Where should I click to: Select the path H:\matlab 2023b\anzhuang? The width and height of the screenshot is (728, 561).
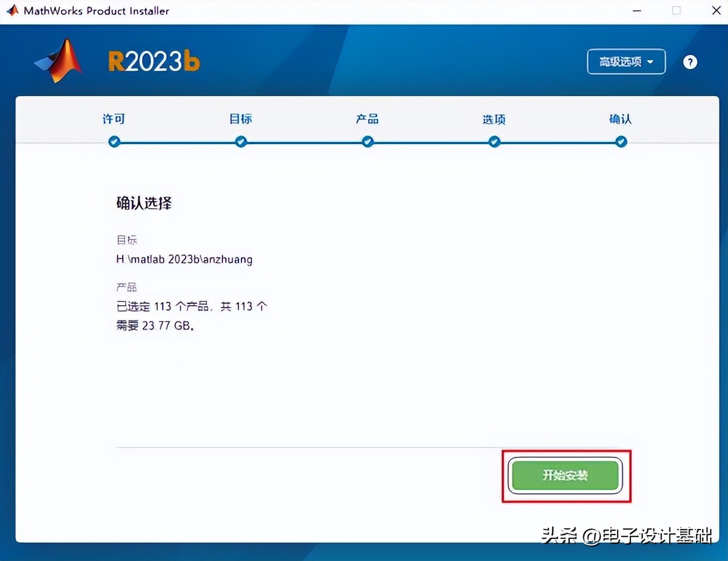[x=184, y=259]
